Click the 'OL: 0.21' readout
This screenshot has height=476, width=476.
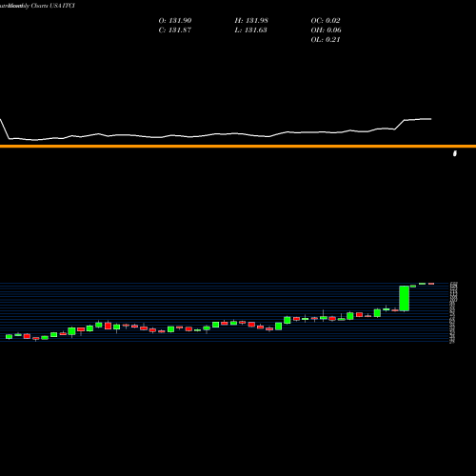click(326, 40)
